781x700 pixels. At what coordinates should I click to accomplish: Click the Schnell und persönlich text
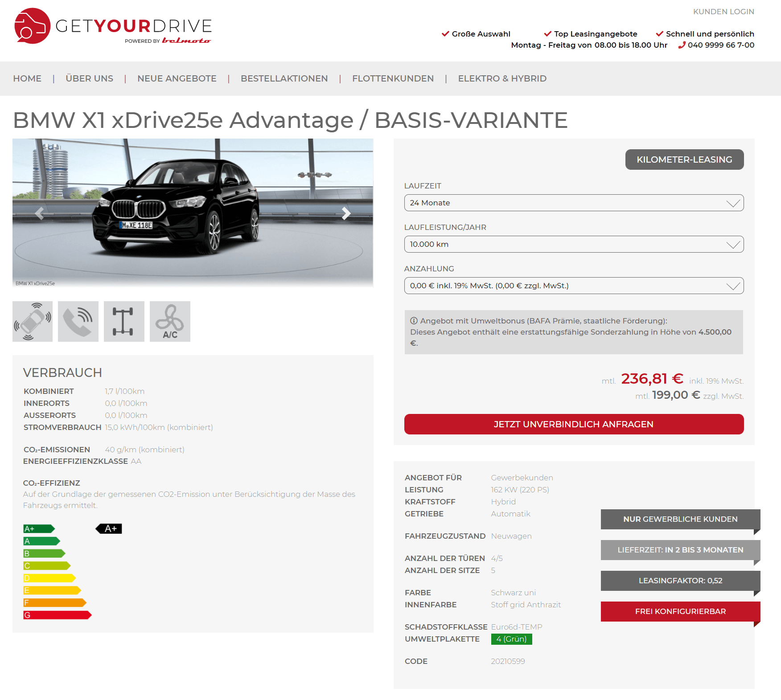pos(710,34)
